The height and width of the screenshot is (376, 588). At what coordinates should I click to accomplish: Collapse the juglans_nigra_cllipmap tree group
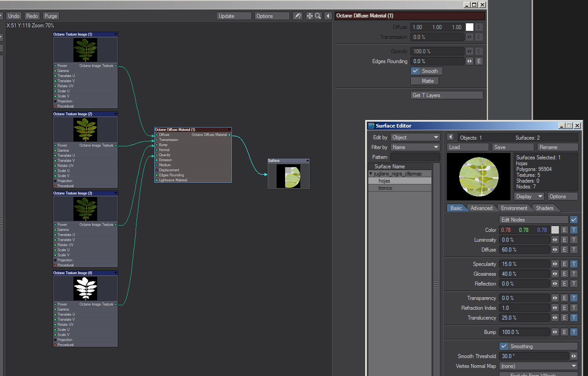point(371,174)
